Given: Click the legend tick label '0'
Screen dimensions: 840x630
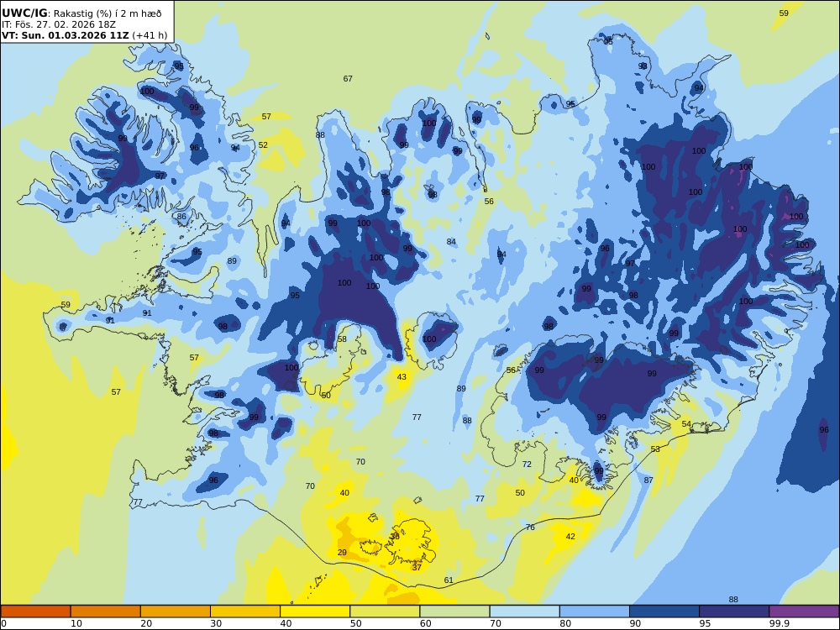Looking at the screenshot, I should pos(3,623).
